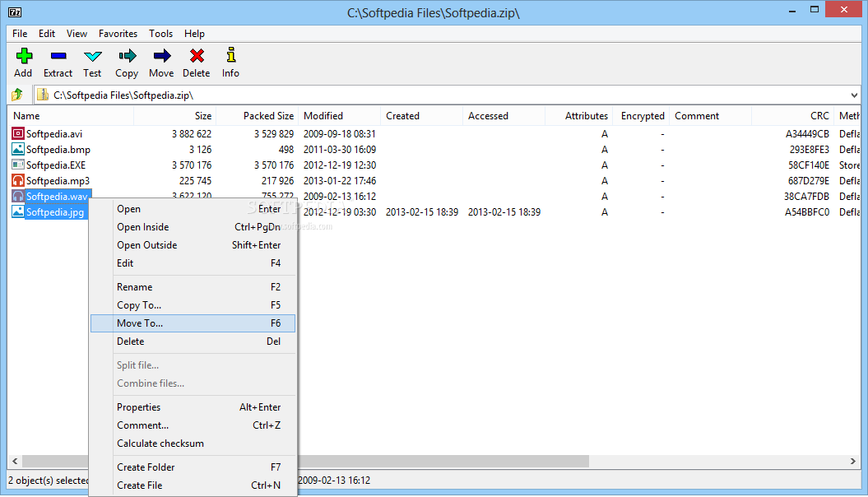Screen dimensions: 868x497
Task: Open the View menu
Action: point(77,33)
